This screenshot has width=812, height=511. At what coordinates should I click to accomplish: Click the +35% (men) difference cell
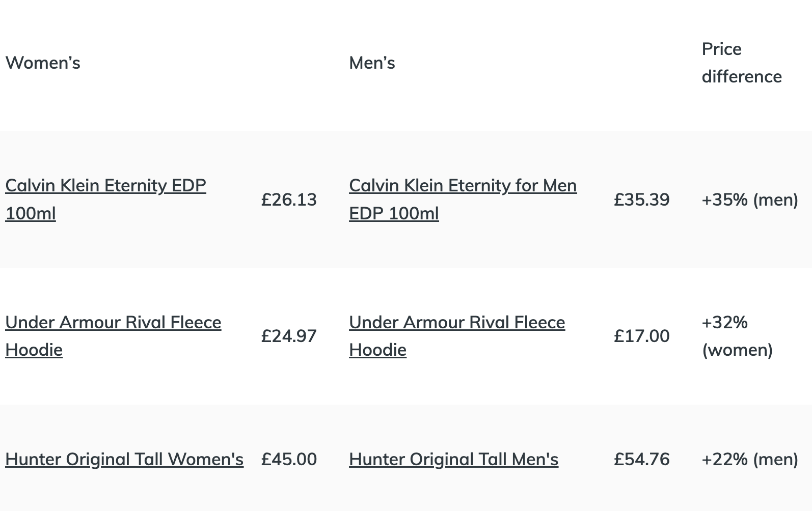click(749, 200)
